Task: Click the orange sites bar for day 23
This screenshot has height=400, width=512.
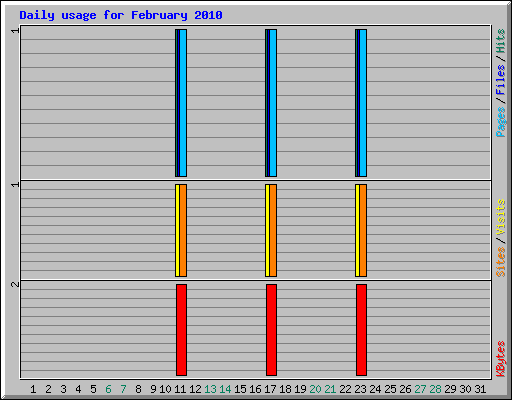Action: coord(363,230)
